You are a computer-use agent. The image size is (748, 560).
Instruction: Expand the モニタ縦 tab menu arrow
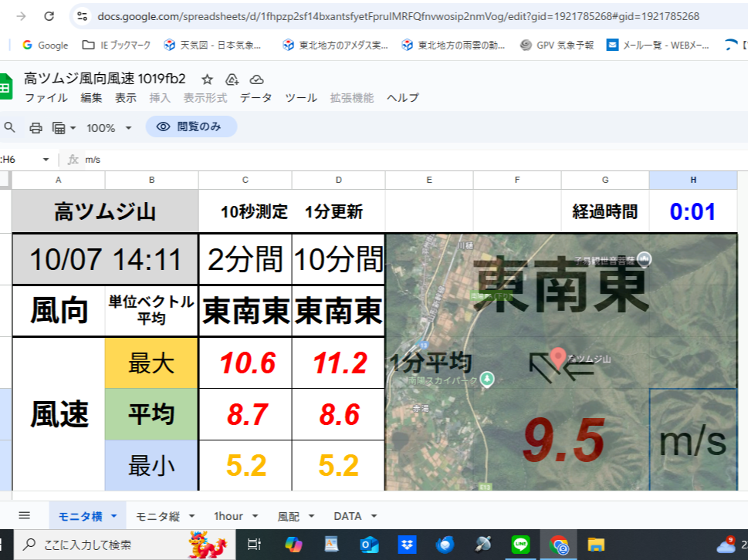point(191,516)
